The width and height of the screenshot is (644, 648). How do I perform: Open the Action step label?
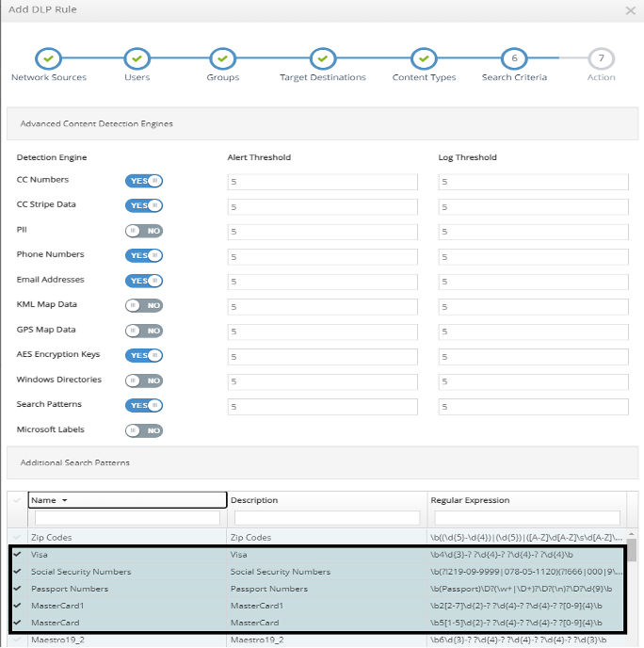[602, 77]
